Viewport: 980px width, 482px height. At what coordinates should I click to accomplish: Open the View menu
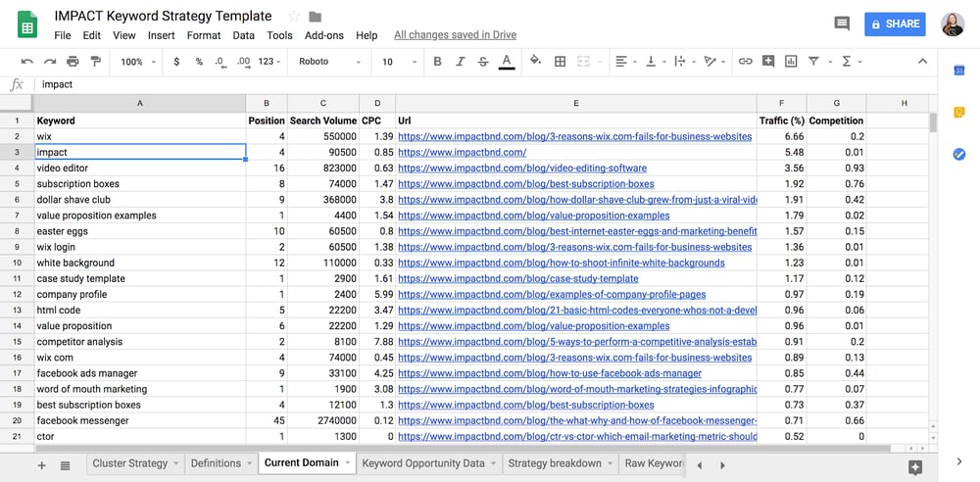pos(124,35)
